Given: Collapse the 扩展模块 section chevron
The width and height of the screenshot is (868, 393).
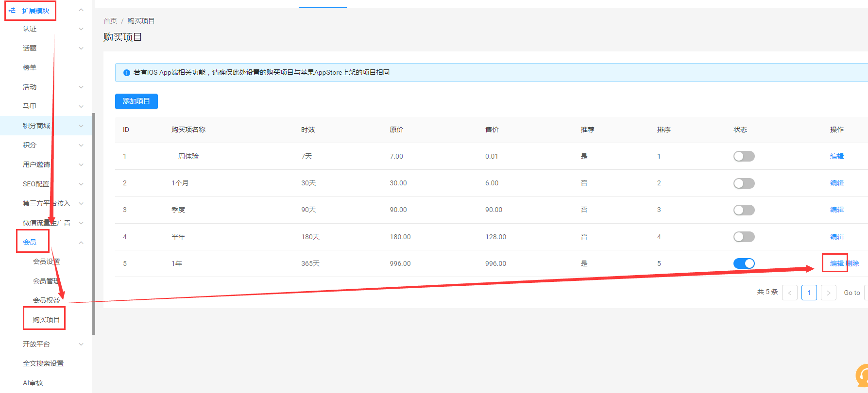Looking at the screenshot, I should (x=81, y=10).
